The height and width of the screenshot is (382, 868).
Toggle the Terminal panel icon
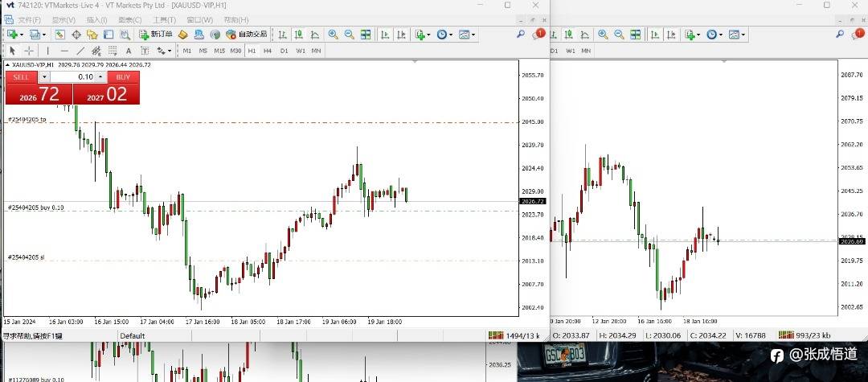(108, 35)
